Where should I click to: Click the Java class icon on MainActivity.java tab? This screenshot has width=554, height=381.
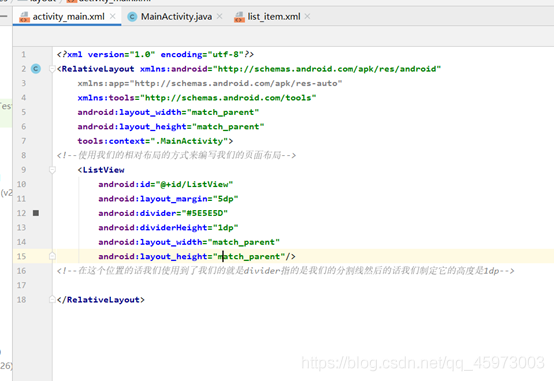click(132, 17)
